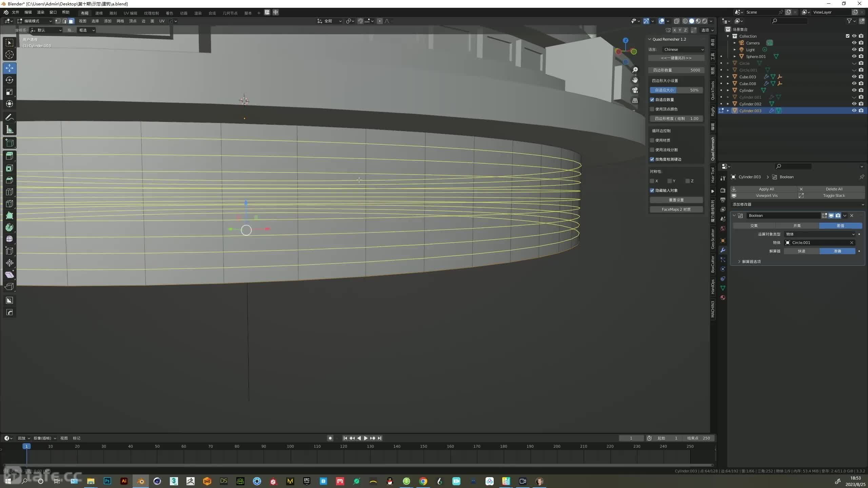Collapse the Quad Remesher 1.2 panel
868x488 pixels.
click(x=650, y=39)
